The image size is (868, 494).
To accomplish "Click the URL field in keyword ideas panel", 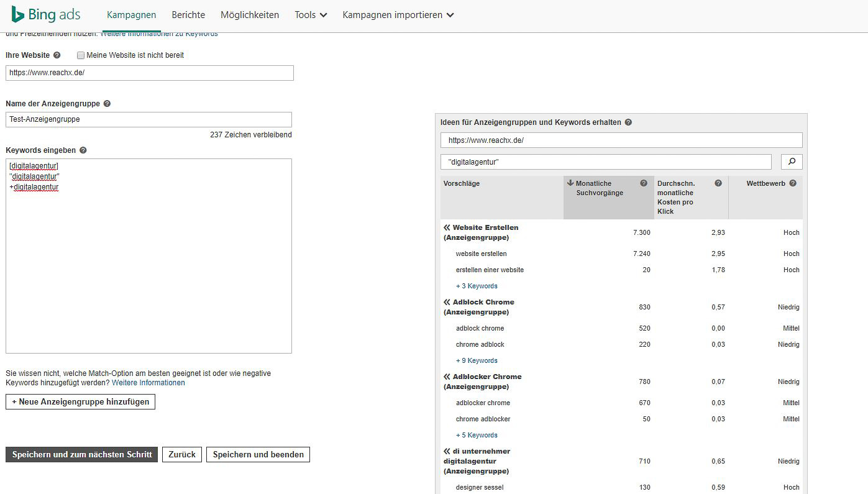I will tap(621, 140).
